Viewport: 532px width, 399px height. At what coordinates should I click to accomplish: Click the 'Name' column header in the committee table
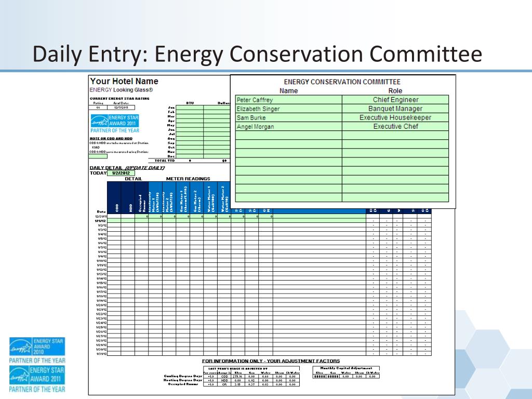pyautogui.click(x=289, y=90)
